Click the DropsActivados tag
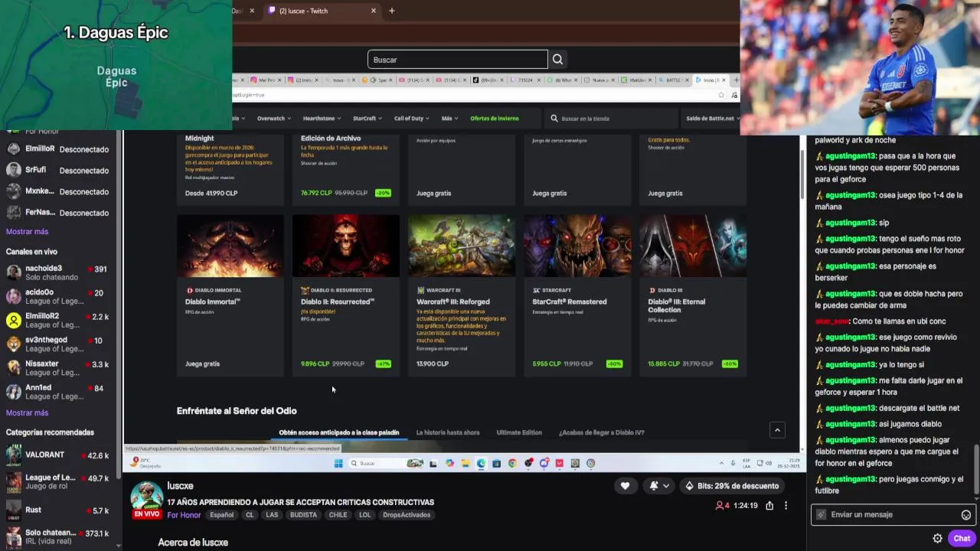The image size is (980, 551). 407,515
